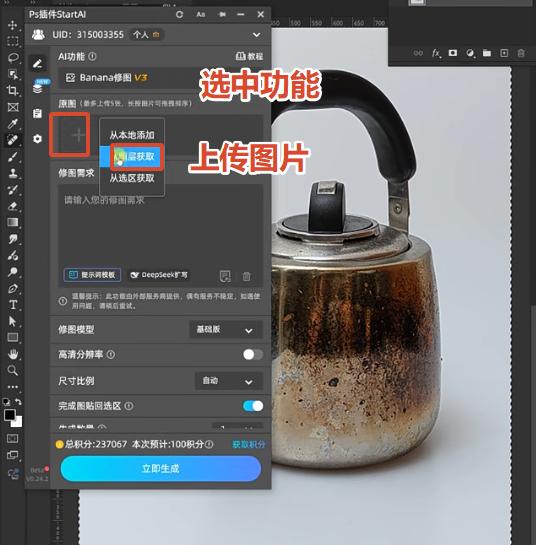The height and width of the screenshot is (545, 536).
Task: Click the 立即生成 generate button
Action: click(x=161, y=469)
